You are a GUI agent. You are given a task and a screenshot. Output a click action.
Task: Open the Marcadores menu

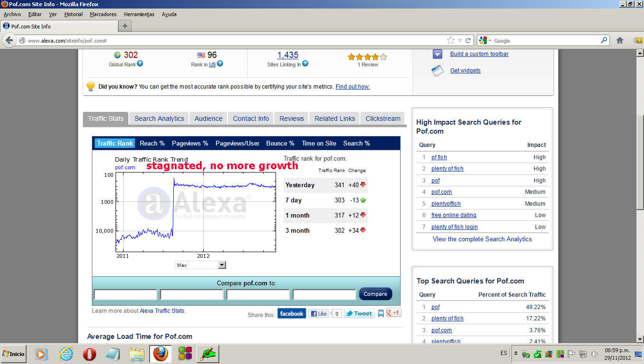pyautogui.click(x=103, y=14)
